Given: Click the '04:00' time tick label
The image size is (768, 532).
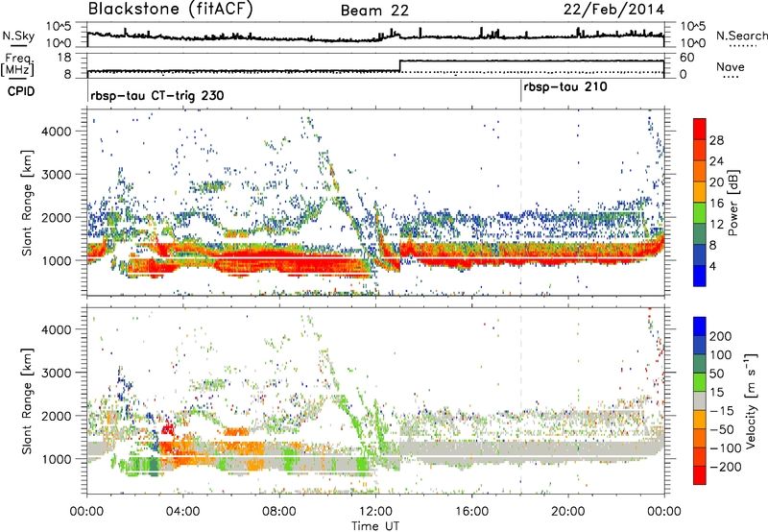Looking at the screenshot, I should coord(182,512).
